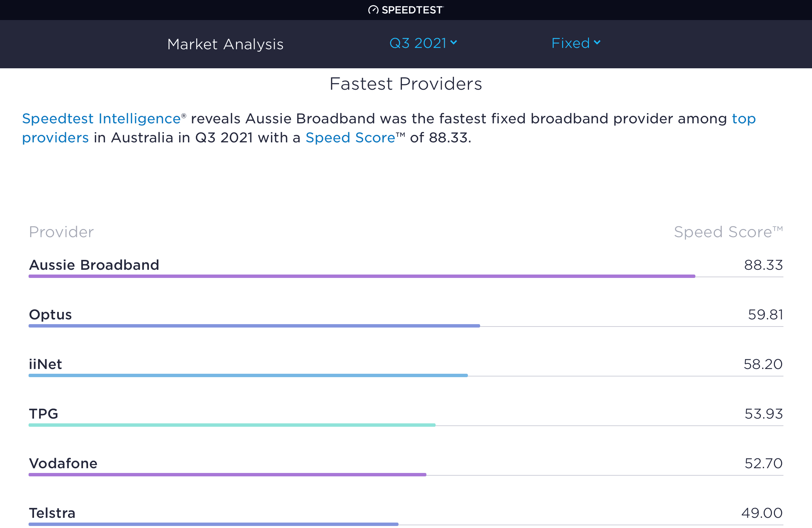Follow the top providers link
This screenshot has height=528, width=812.
coord(743,119)
